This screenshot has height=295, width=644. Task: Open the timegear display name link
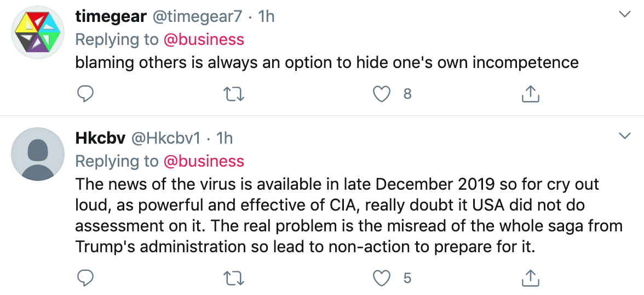[111, 16]
